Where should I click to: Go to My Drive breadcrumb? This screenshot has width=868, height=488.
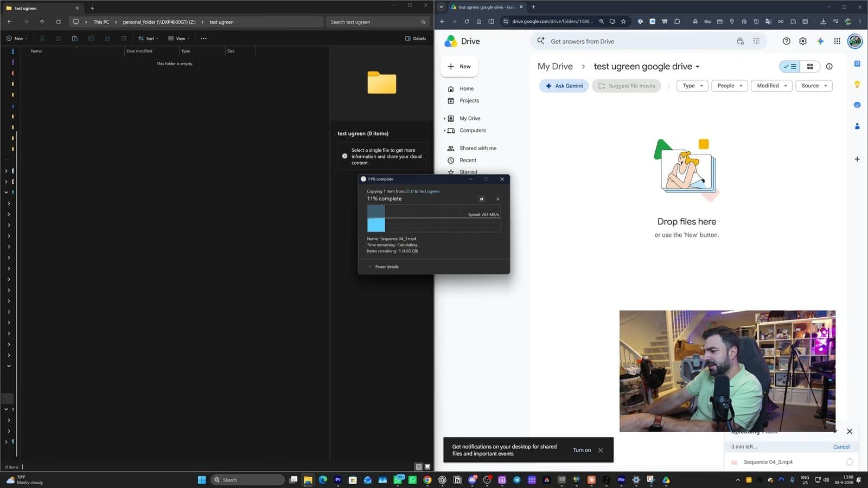tap(555, 66)
